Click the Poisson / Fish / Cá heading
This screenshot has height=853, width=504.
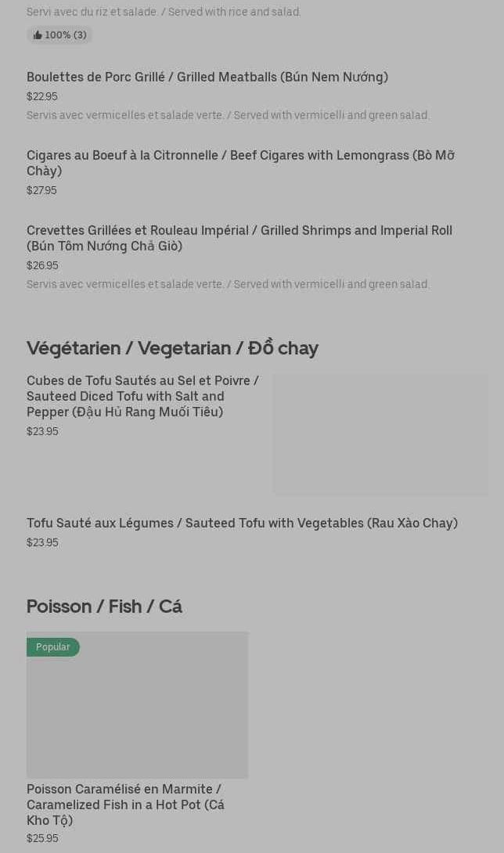[104, 606]
